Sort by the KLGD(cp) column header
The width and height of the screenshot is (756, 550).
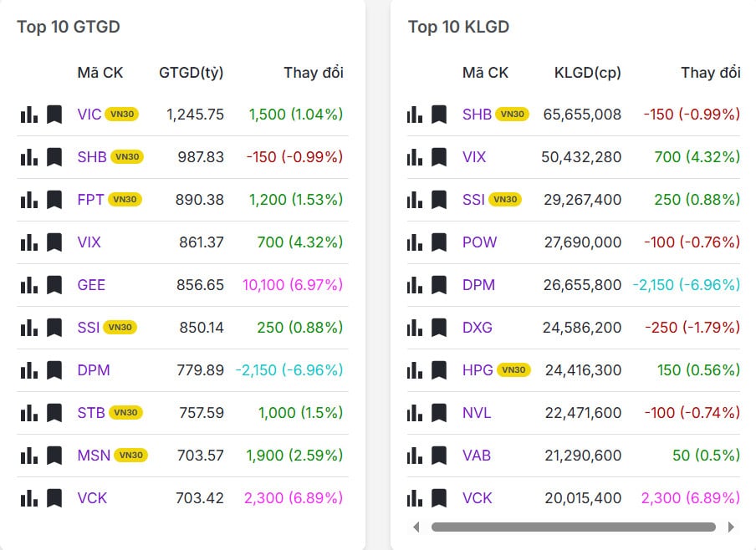click(587, 73)
